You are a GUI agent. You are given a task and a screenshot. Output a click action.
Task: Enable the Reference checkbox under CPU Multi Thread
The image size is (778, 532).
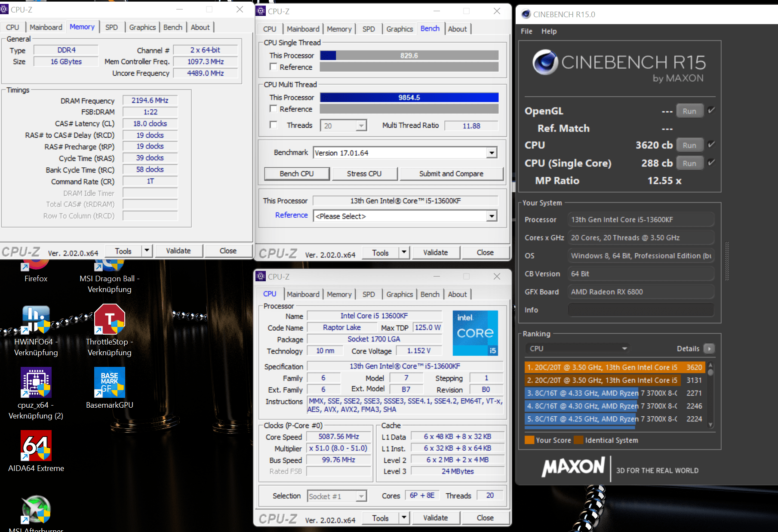pyautogui.click(x=273, y=109)
